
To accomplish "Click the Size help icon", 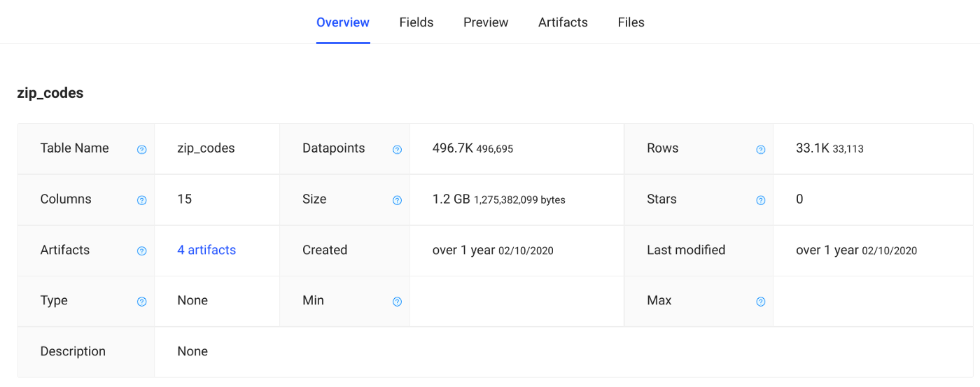I will [x=397, y=201].
